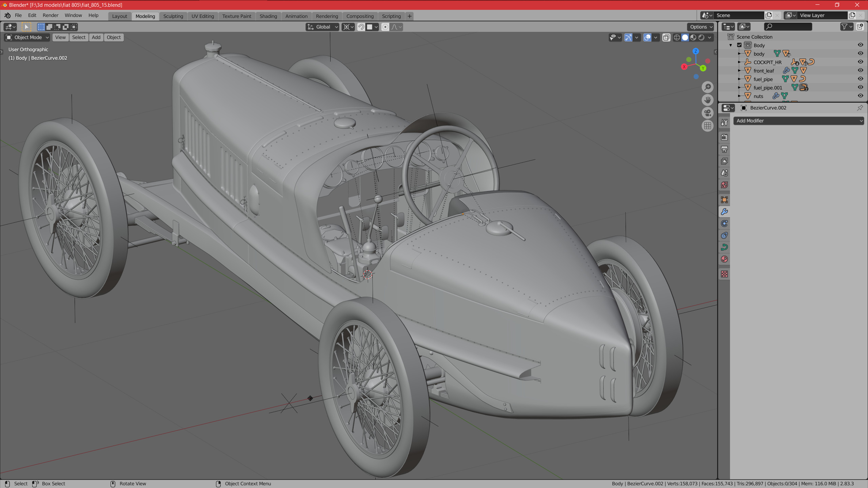Open viewport shading options arrow
The width and height of the screenshot is (868, 488).
[710, 38]
